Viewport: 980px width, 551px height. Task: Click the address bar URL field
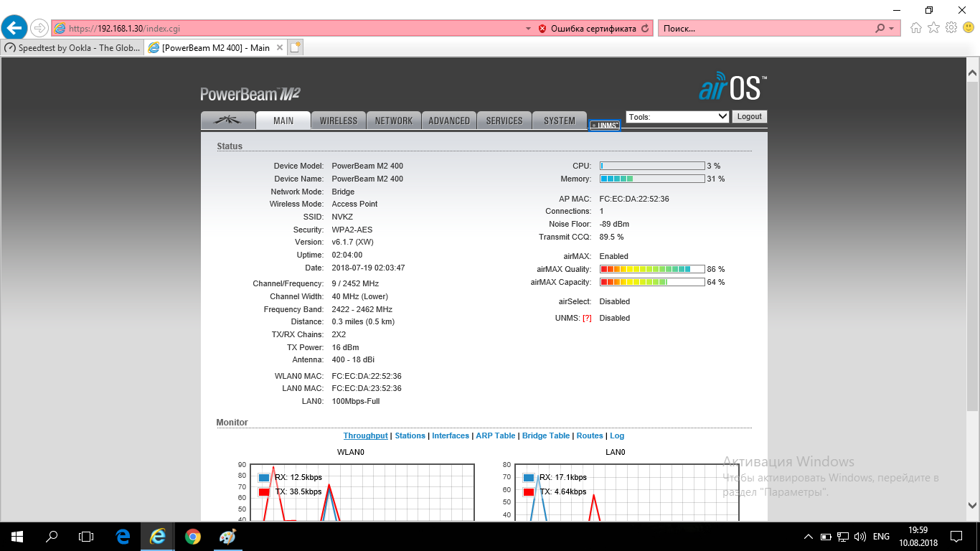[x=287, y=29]
